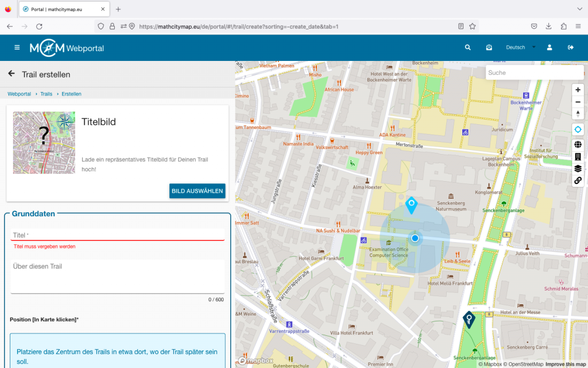Click the link icon map control
Screen dimensions: 588x368
click(x=578, y=181)
